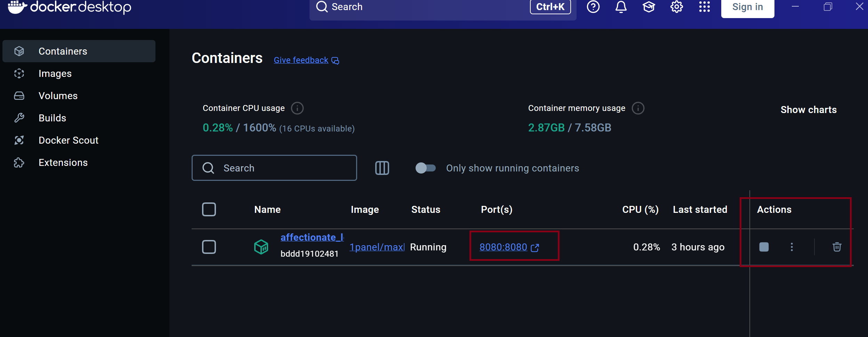Click the magnifier in the containers search
Image resolution: width=868 pixels, height=337 pixels.
[x=208, y=168]
